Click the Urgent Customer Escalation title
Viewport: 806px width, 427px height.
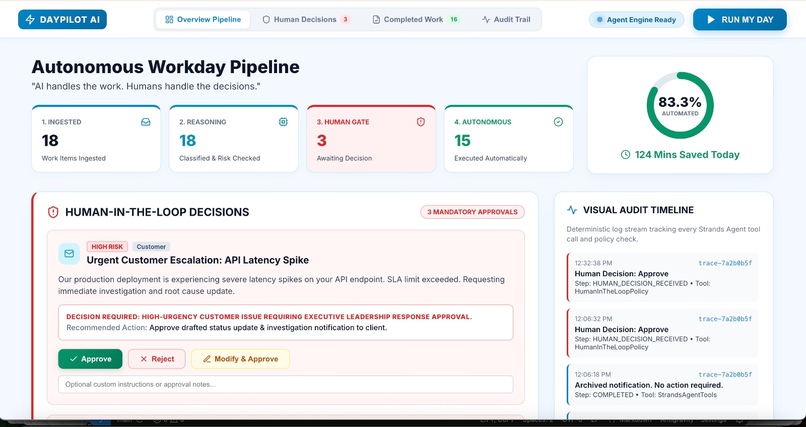pyautogui.click(x=197, y=260)
